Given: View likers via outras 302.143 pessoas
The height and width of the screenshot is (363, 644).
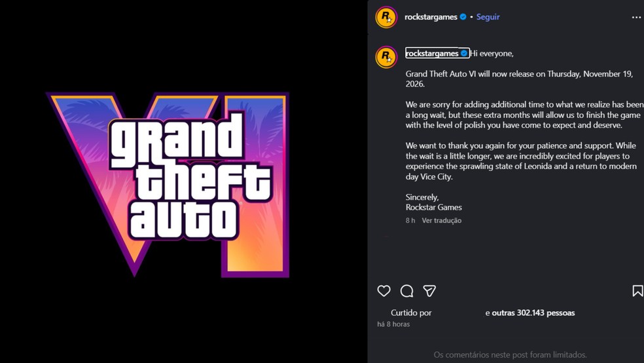Looking at the screenshot, I should tap(533, 313).
